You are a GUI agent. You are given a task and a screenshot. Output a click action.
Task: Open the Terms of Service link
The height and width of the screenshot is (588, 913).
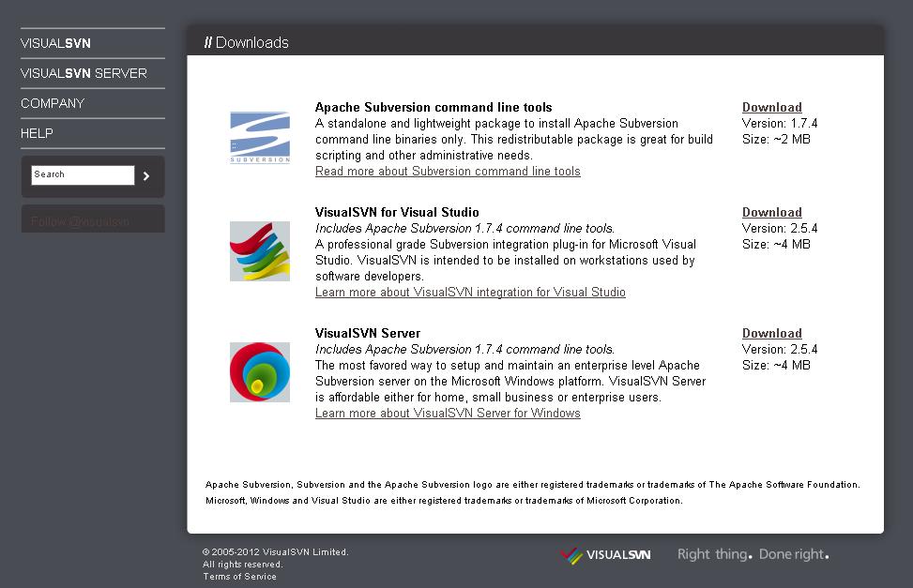pyautogui.click(x=239, y=577)
